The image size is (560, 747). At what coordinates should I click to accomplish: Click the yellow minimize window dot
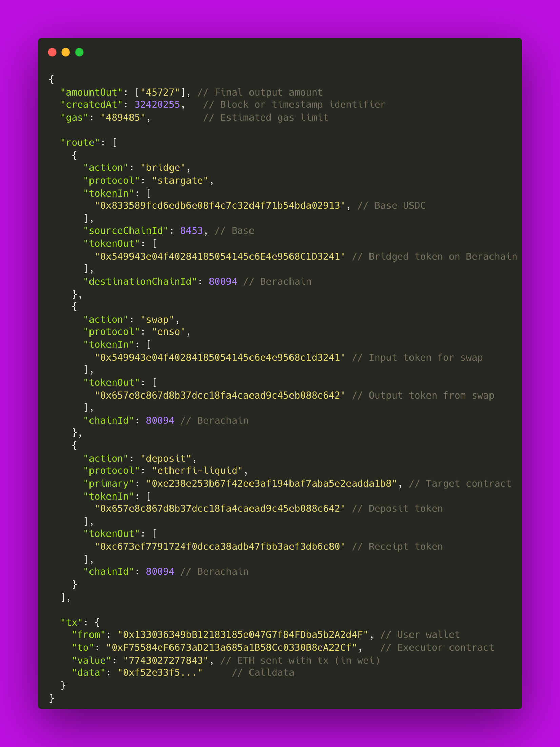click(66, 52)
